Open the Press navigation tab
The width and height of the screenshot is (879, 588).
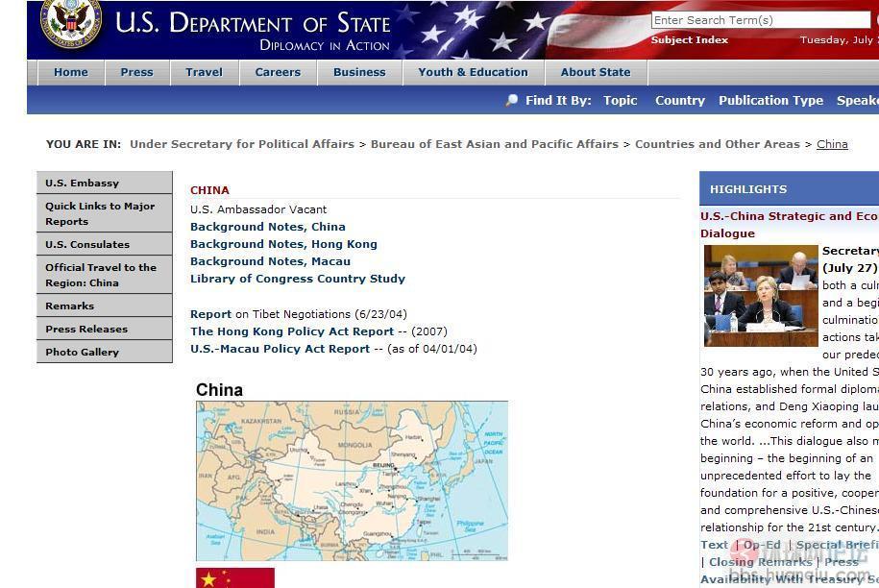[136, 72]
